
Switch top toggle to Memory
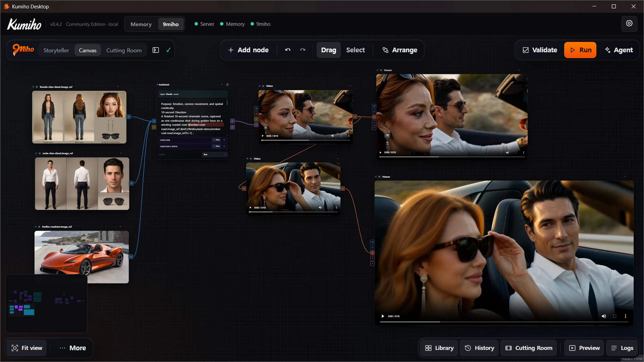141,24
